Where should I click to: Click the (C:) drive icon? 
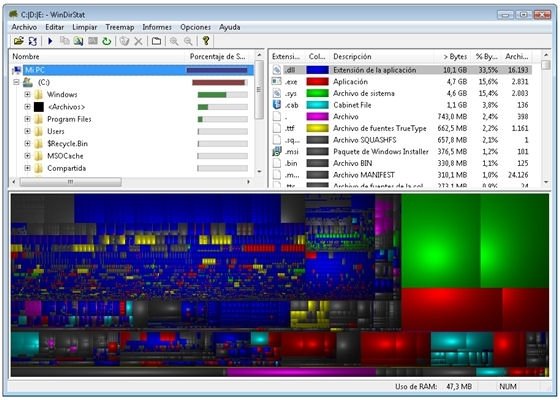(28, 82)
